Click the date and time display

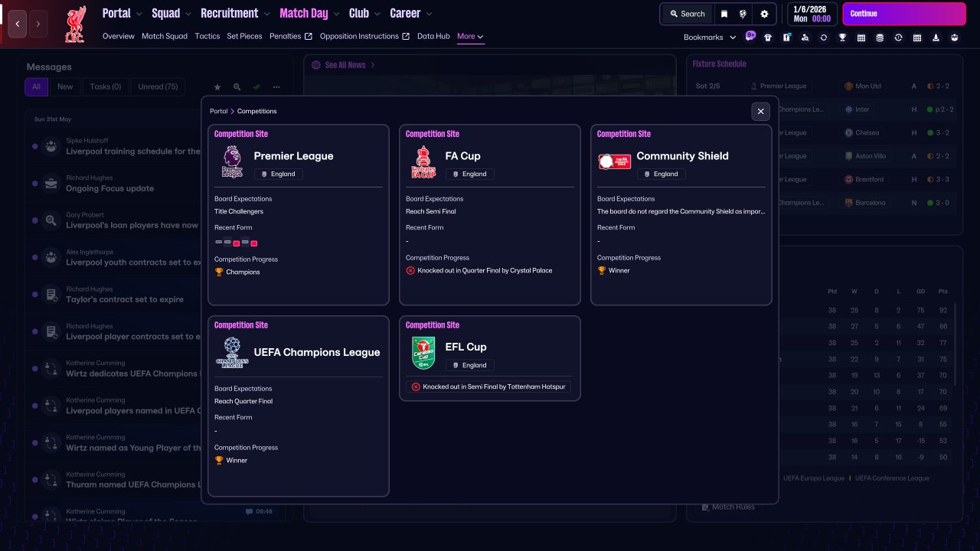pyautogui.click(x=812, y=14)
